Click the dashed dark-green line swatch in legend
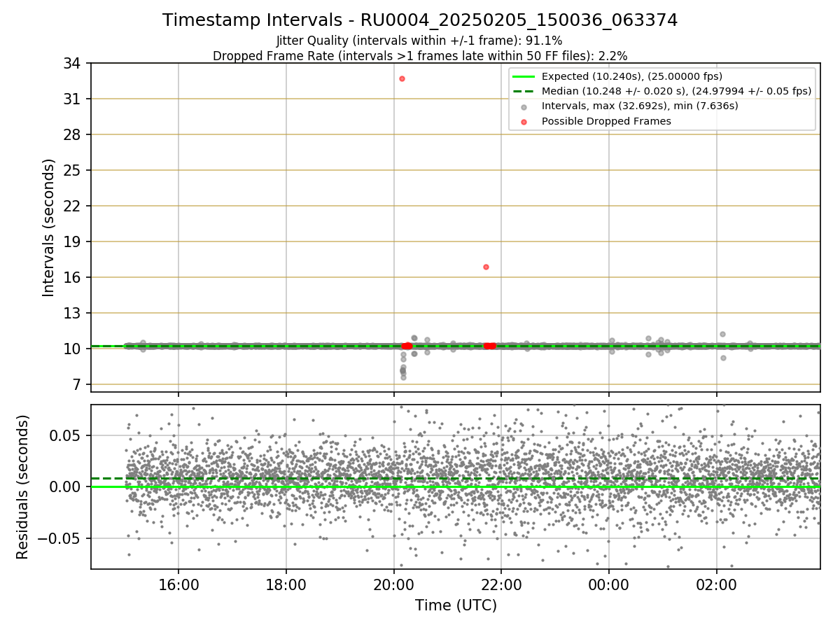The width and height of the screenshot is (840, 630). [524, 91]
